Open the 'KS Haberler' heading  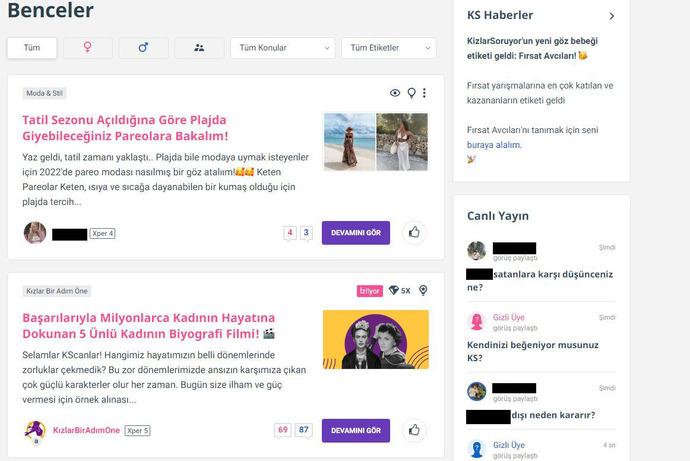pyautogui.click(x=500, y=15)
